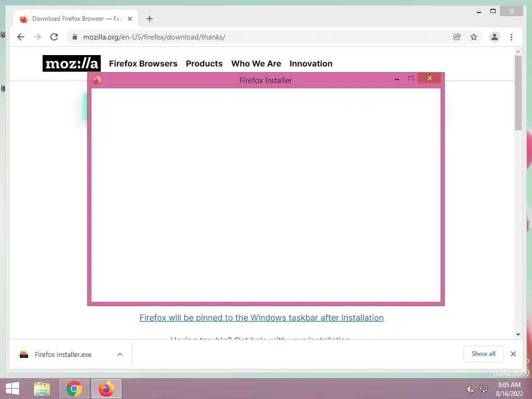Reload the Mozilla page
The image size is (532, 399).
click(x=54, y=37)
